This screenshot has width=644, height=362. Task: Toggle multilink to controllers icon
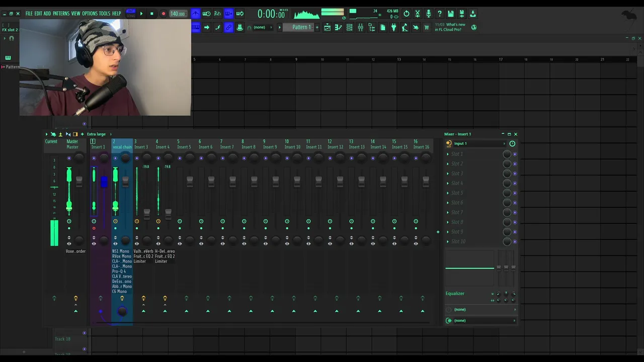(x=228, y=27)
